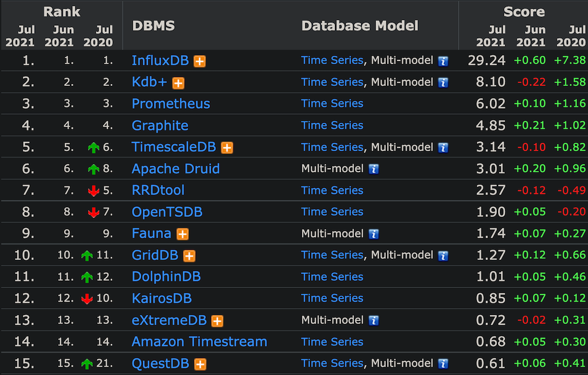Click the 0.61 score for QuestDB
Image resolution: width=588 pixels, height=375 pixels.
(x=490, y=363)
